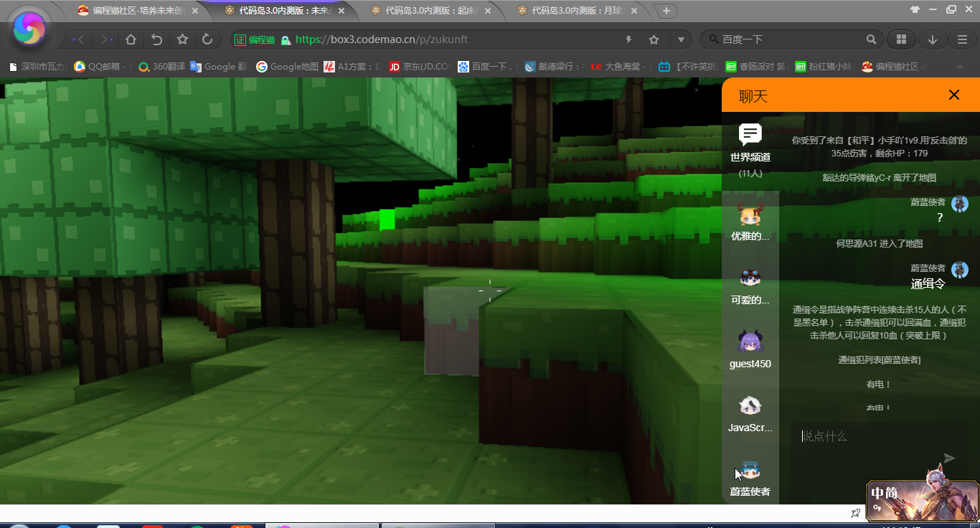Image resolution: width=980 pixels, height=528 pixels.
Task: Open a new browser tab
Action: 666,11
